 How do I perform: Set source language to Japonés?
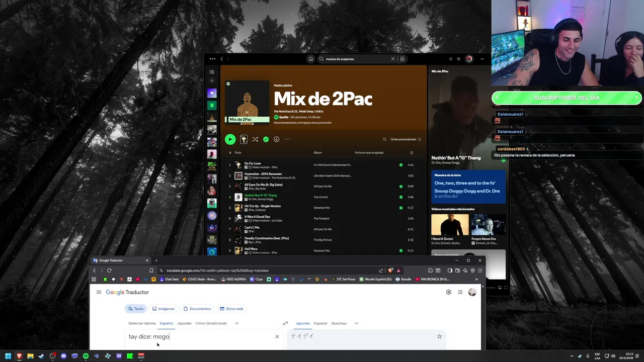184,323
